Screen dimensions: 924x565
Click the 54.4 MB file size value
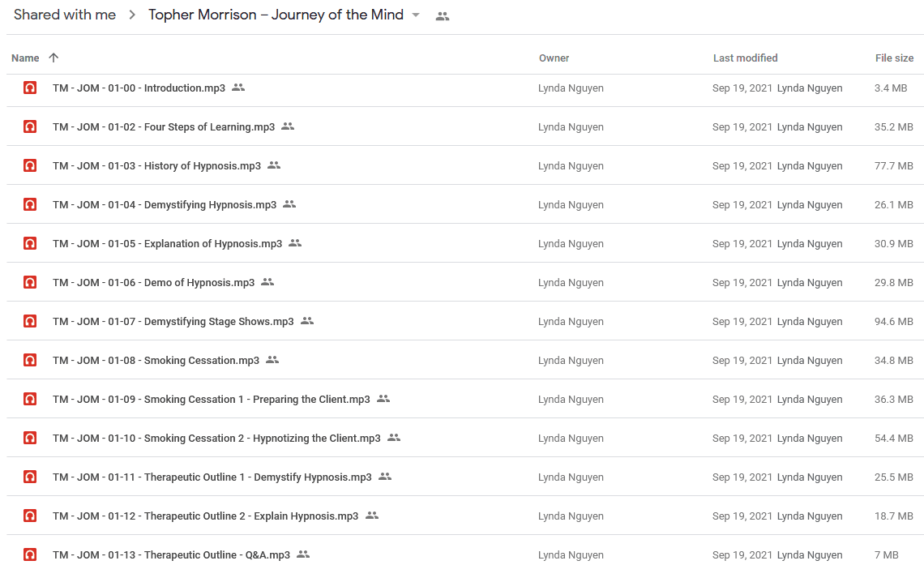point(893,438)
